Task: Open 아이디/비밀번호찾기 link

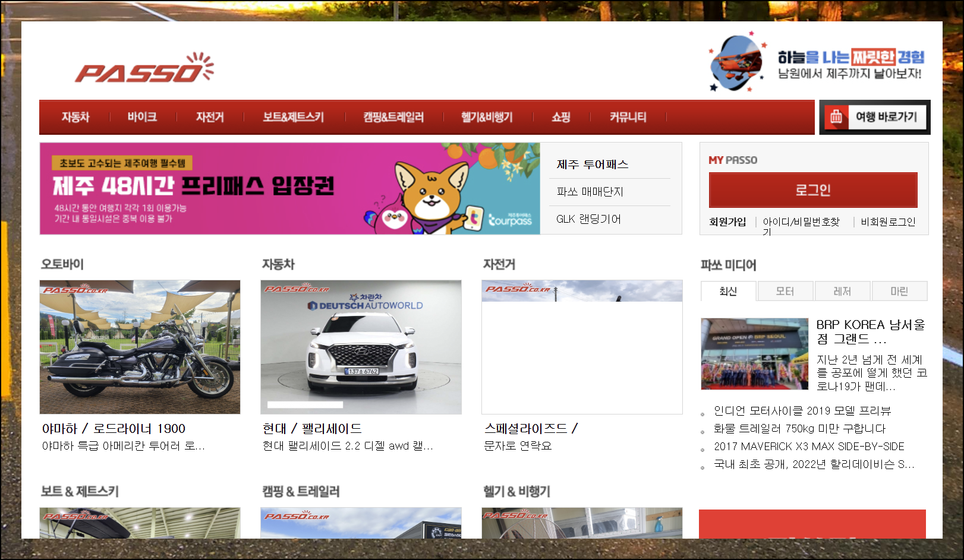Action: coord(801,225)
